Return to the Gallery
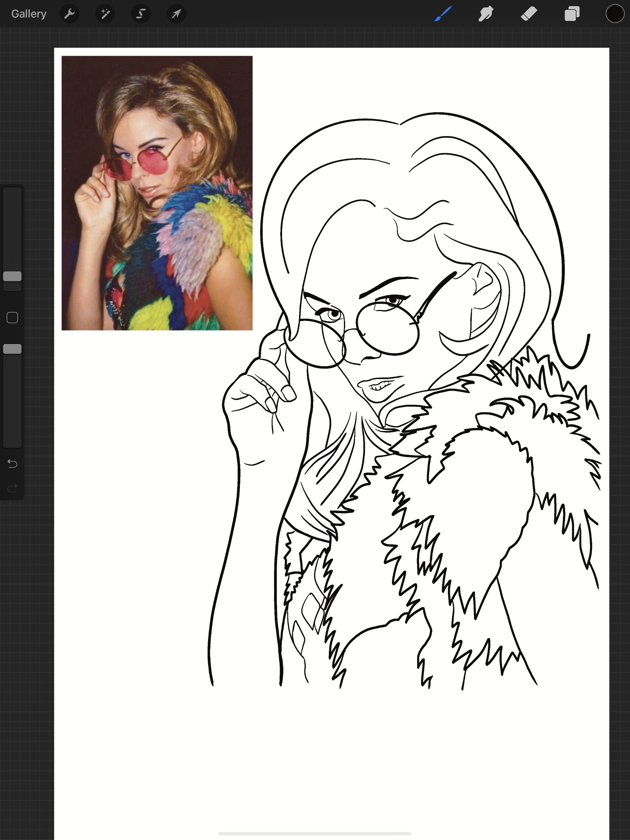 coord(29,14)
